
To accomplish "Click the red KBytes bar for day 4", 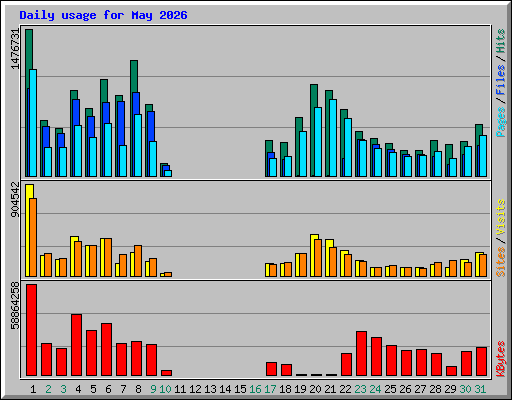I will tap(77, 345).
